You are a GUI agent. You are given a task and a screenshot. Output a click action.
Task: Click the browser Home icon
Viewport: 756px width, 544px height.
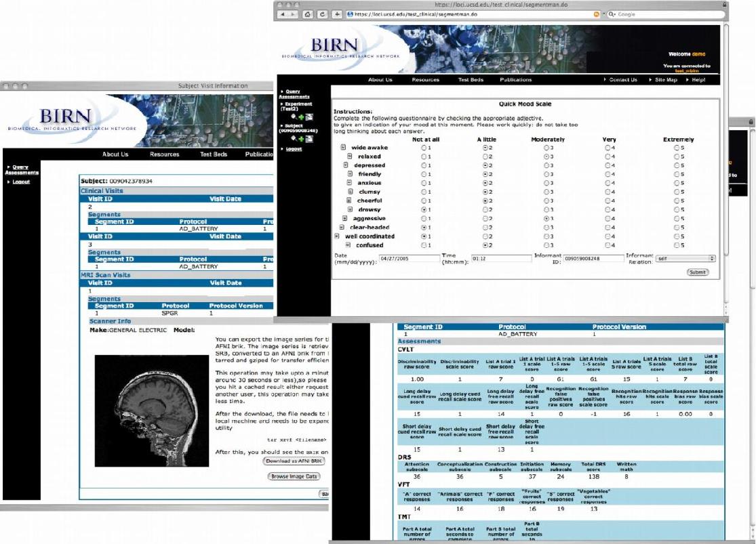[x=308, y=14]
